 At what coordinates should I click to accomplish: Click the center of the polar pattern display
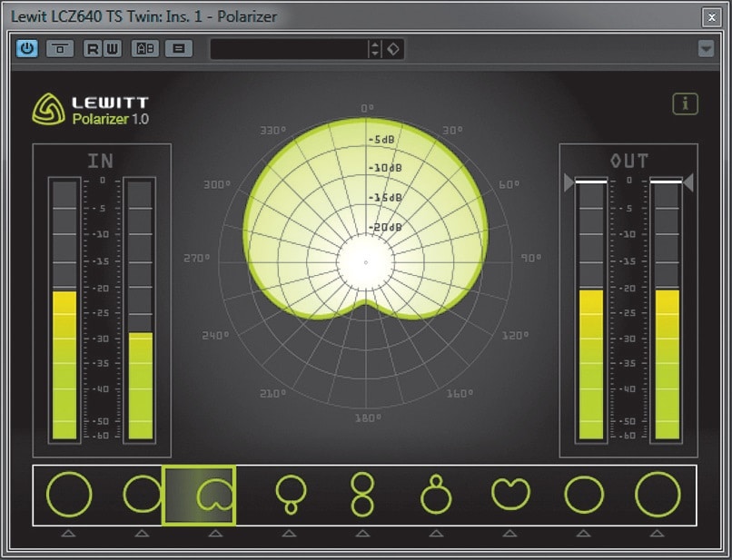click(365, 262)
